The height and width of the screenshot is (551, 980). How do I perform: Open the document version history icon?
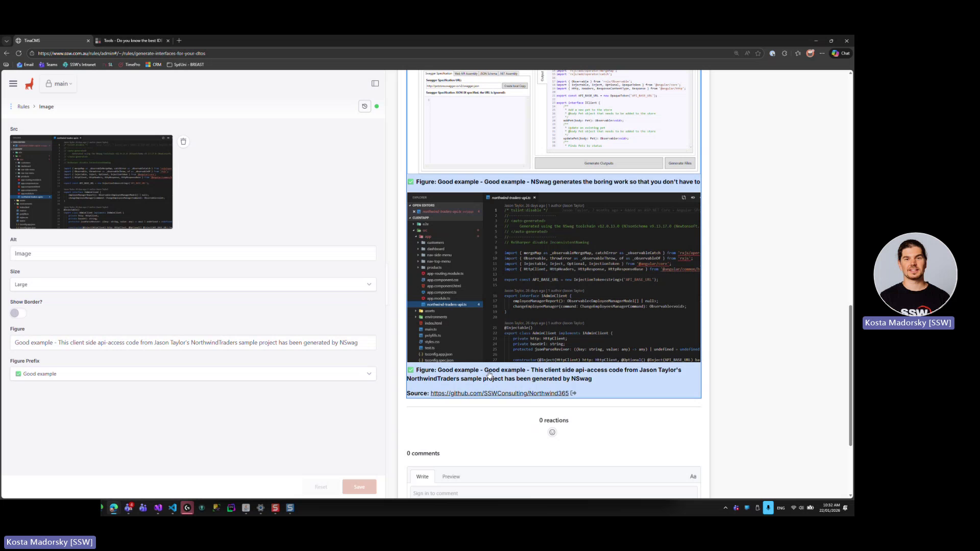364,106
